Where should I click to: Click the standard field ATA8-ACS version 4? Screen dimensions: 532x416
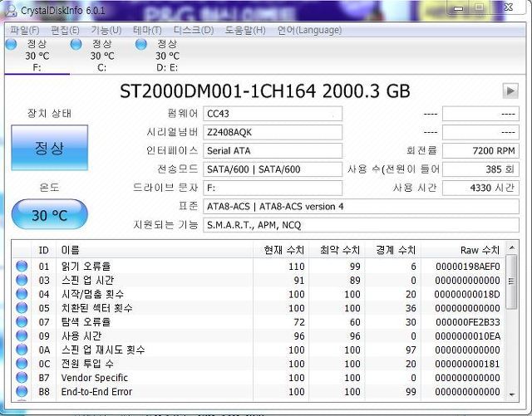point(361,207)
